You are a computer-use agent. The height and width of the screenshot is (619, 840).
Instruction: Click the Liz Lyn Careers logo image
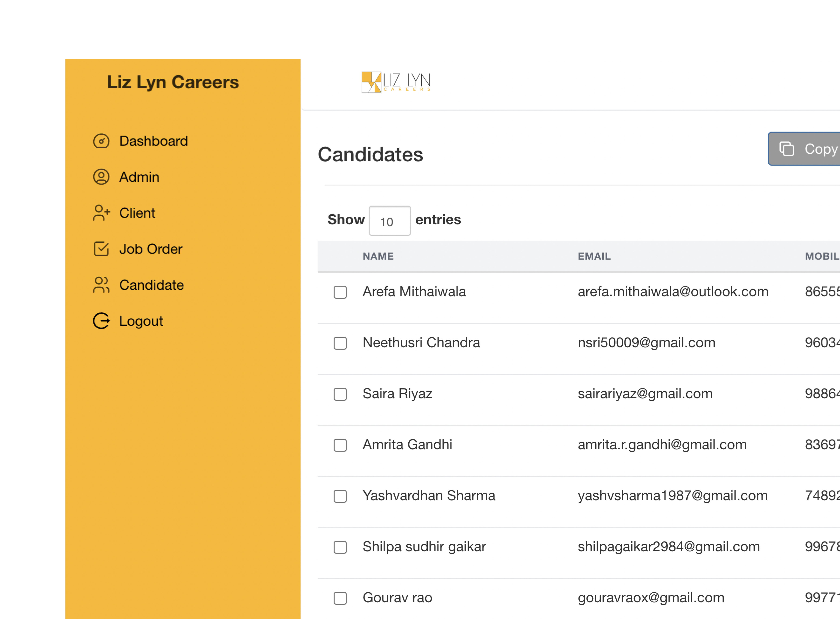click(x=396, y=82)
